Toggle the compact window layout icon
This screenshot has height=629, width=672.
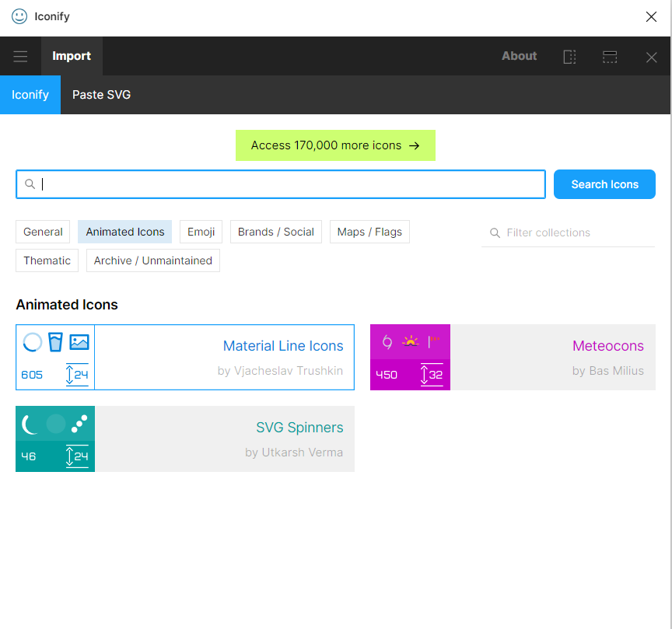pos(610,57)
